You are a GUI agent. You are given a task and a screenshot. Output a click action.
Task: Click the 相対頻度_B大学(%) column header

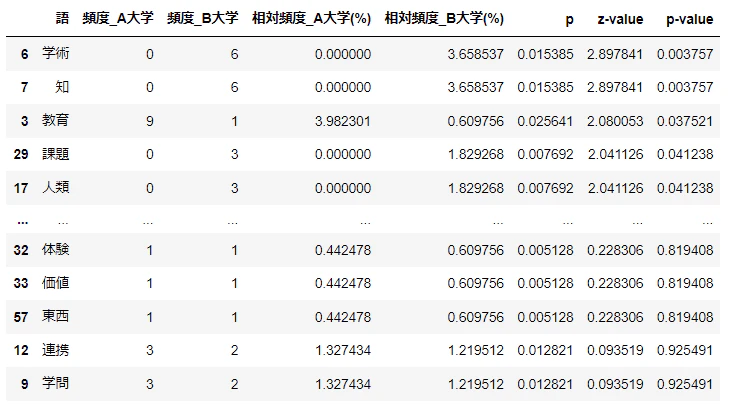(x=444, y=18)
